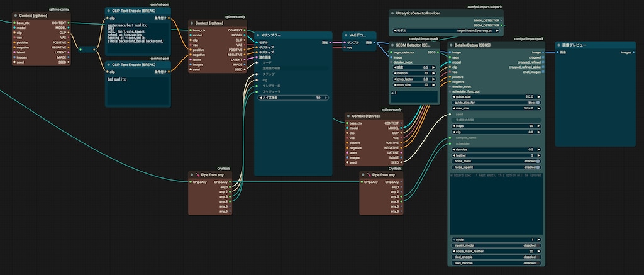Collapse the SEGM Detector node title dot
Image resolution: width=644 pixels, height=275 pixels.
(392, 45)
